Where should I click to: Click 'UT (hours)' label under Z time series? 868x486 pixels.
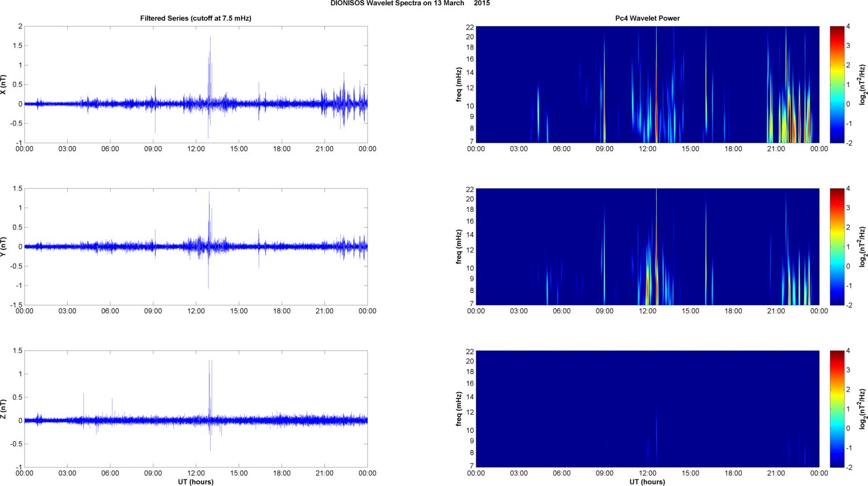(x=195, y=481)
